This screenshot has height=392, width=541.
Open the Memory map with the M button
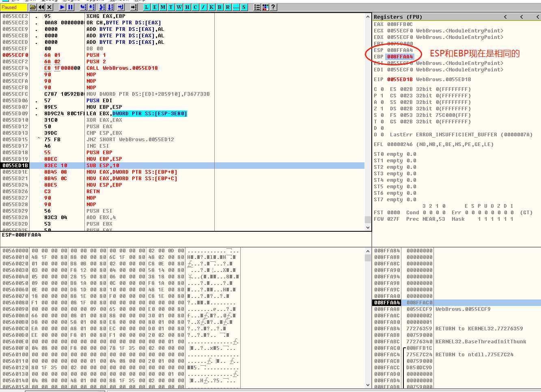pos(163,7)
